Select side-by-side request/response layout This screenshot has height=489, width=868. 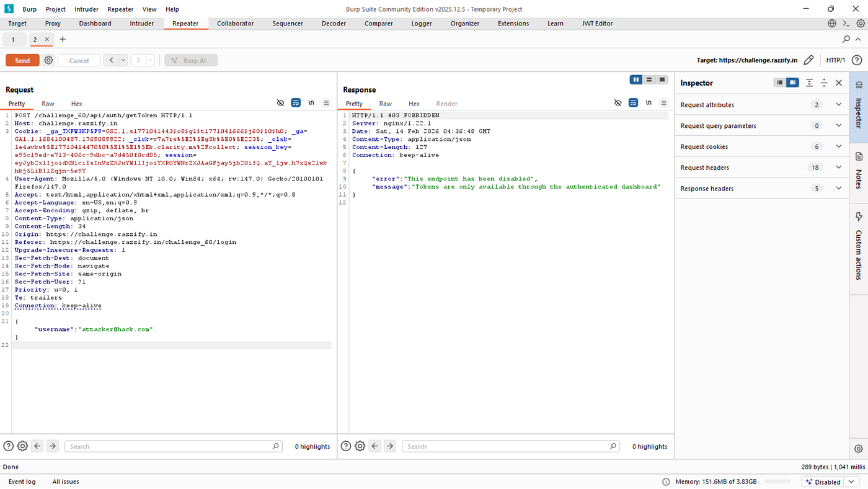tap(636, 79)
